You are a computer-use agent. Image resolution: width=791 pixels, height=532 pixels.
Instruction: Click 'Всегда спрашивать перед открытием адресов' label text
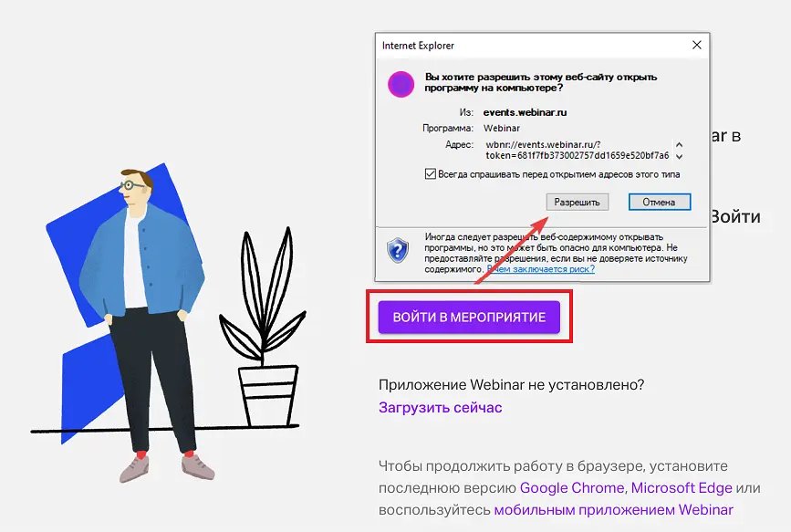tap(559, 174)
